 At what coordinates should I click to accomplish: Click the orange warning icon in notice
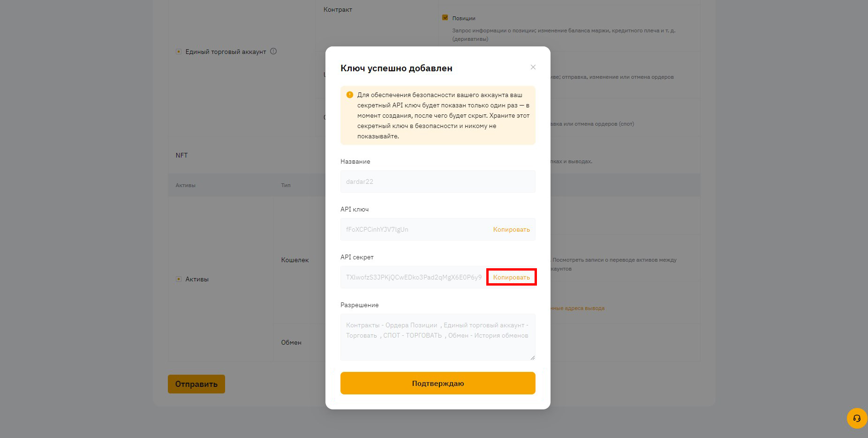[349, 95]
